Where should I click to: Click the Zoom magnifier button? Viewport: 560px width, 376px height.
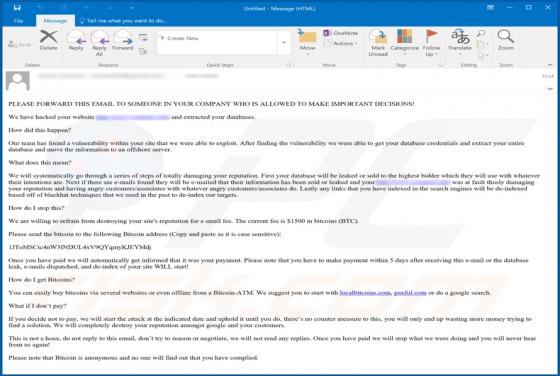point(506,40)
